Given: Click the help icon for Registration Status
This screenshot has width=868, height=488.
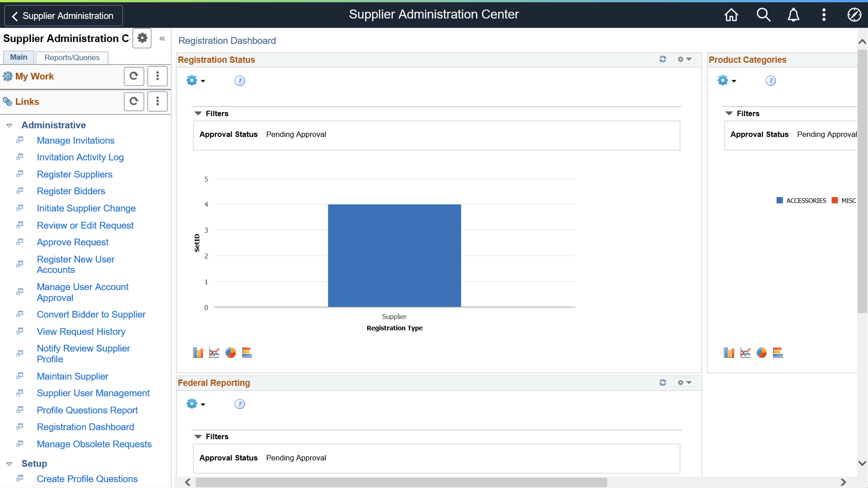Looking at the screenshot, I should (x=239, y=80).
